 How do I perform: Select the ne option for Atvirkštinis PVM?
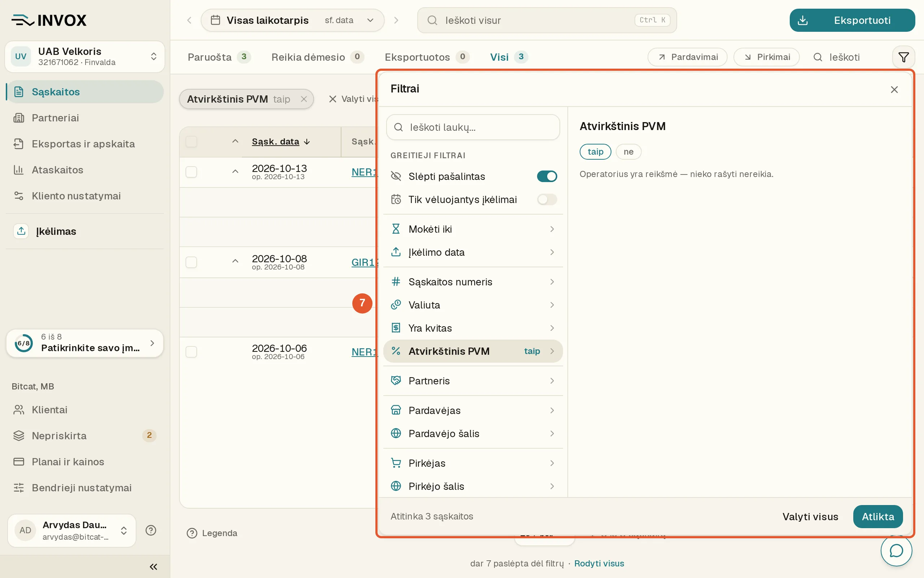tap(628, 152)
